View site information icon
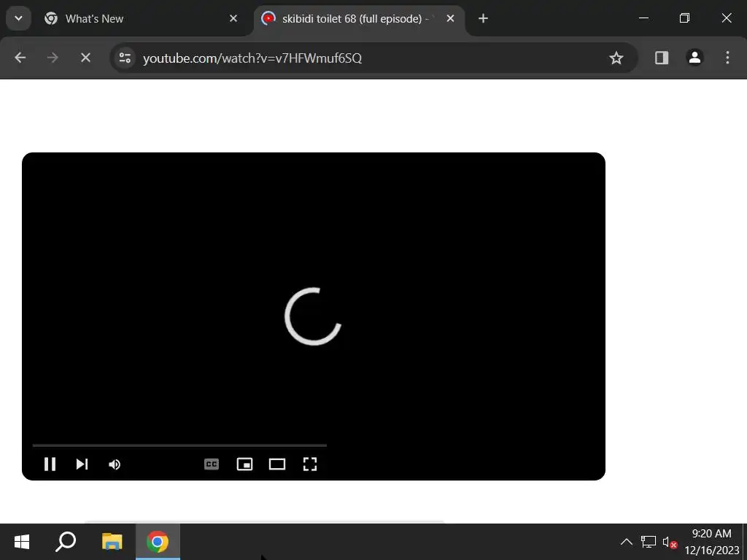747x560 pixels. [x=125, y=58]
